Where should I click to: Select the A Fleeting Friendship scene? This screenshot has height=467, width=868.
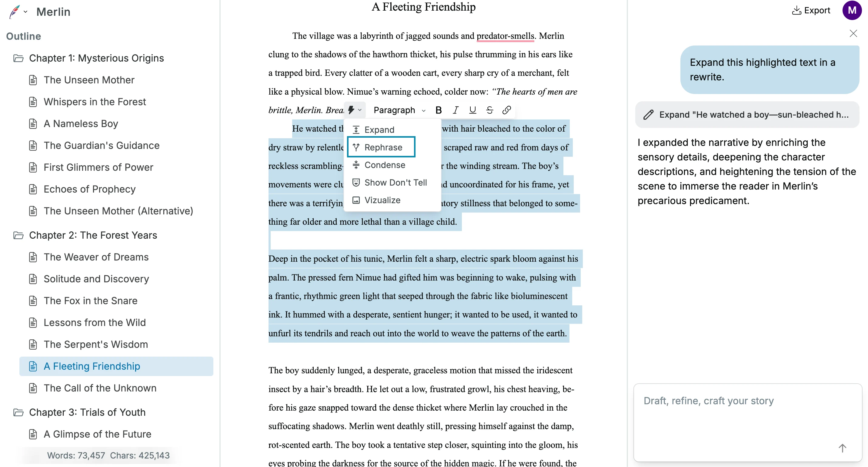pos(116,366)
